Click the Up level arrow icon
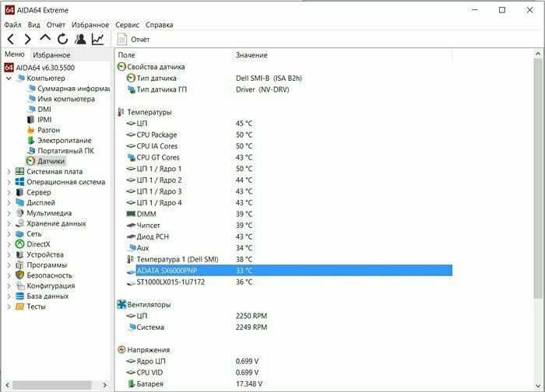Screen dimensions: 545x392 coord(45,39)
